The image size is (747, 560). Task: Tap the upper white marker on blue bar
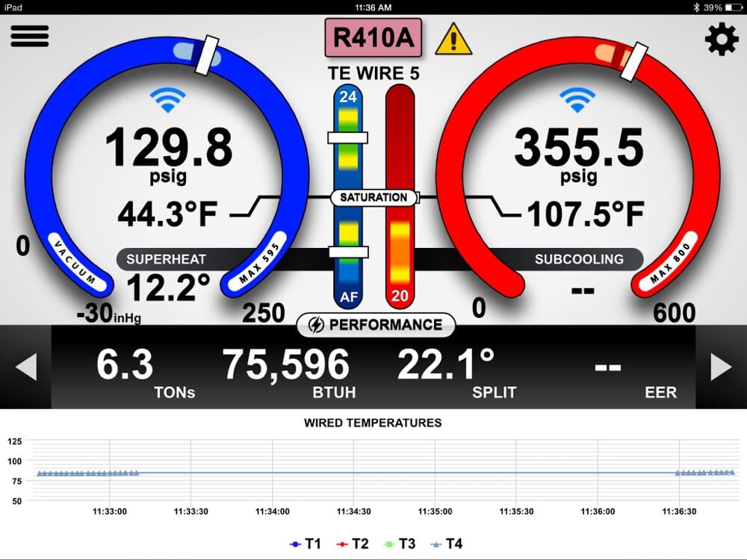347,138
